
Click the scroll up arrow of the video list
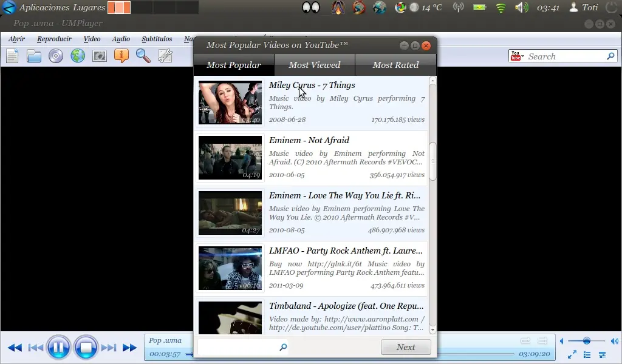[x=432, y=81]
